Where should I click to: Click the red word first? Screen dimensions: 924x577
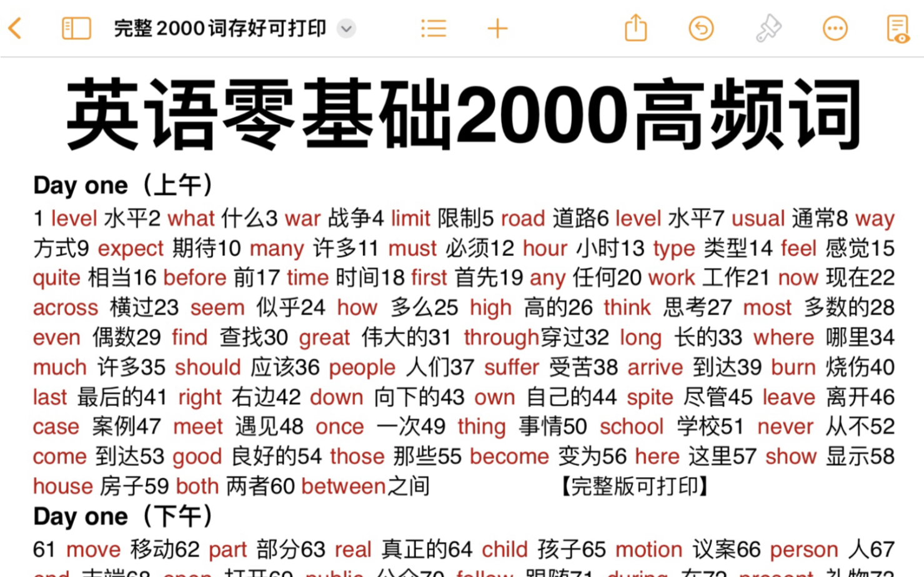click(429, 278)
